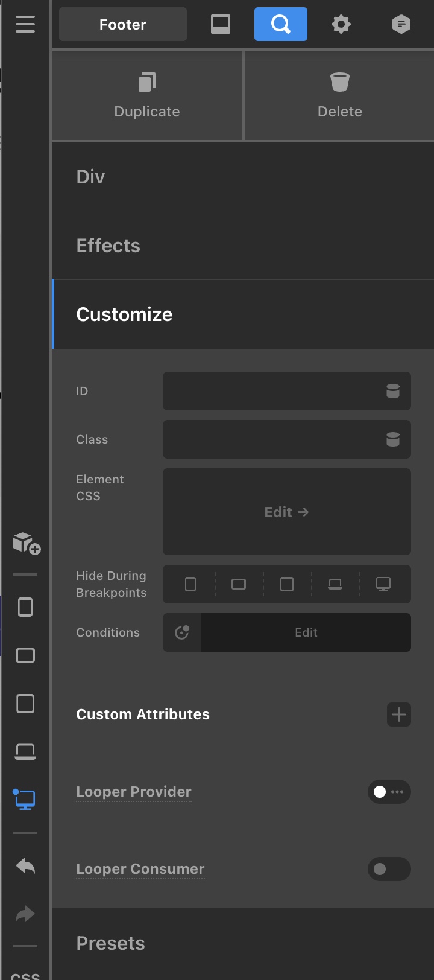Enable the Looper Consumer switch
434x980 pixels.
coord(389,869)
